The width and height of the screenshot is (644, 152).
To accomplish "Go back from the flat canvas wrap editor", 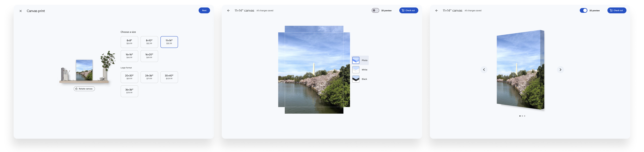I will pyautogui.click(x=228, y=11).
